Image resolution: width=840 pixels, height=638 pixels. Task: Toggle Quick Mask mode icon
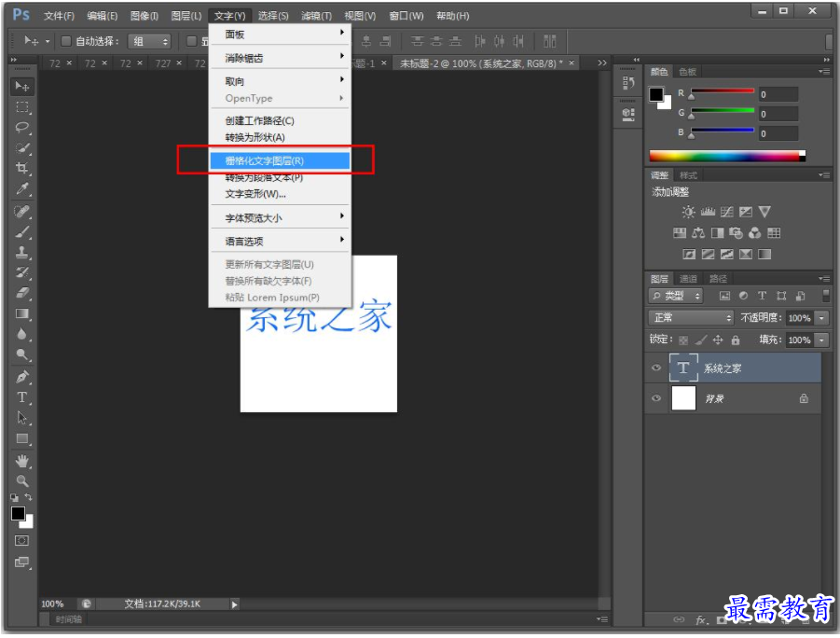pos(22,540)
